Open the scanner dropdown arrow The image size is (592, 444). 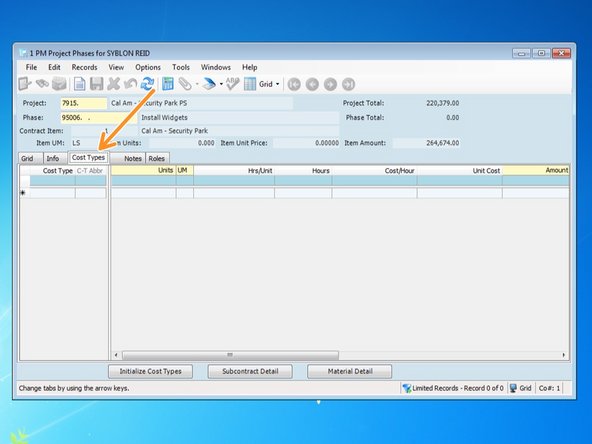[221, 84]
